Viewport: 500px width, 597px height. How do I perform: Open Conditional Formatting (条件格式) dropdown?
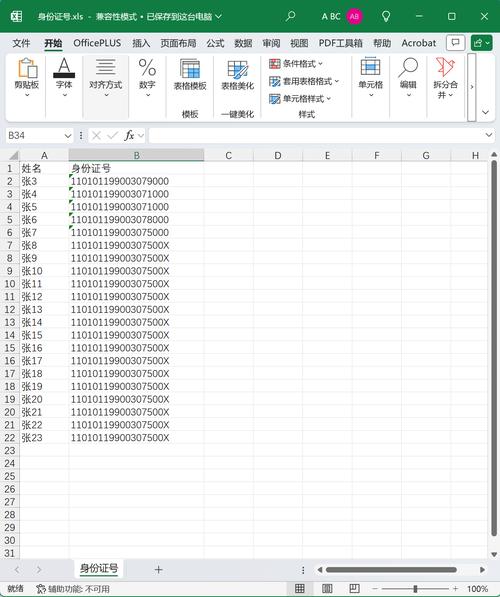[x=296, y=64]
